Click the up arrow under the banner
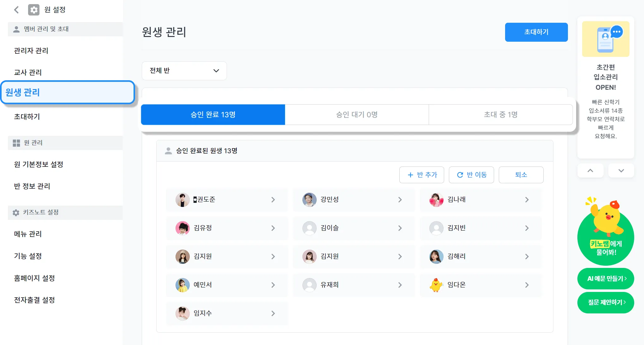This screenshot has height=345, width=644. click(x=590, y=171)
